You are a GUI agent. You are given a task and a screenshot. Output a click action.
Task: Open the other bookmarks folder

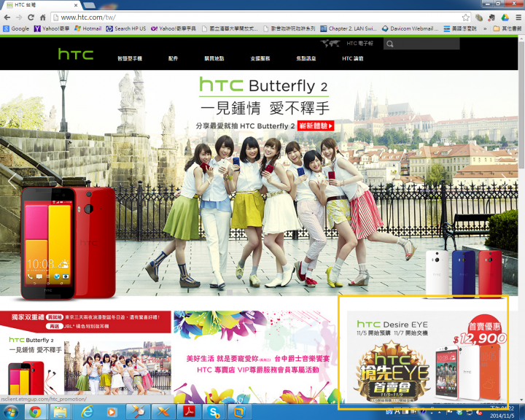[x=507, y=29]
